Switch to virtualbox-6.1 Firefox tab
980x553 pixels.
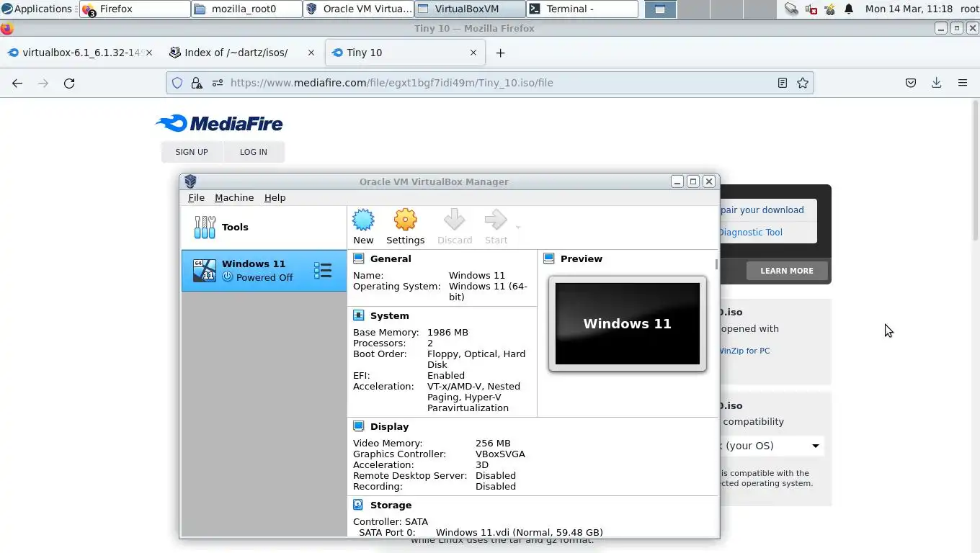click(79, 53)
